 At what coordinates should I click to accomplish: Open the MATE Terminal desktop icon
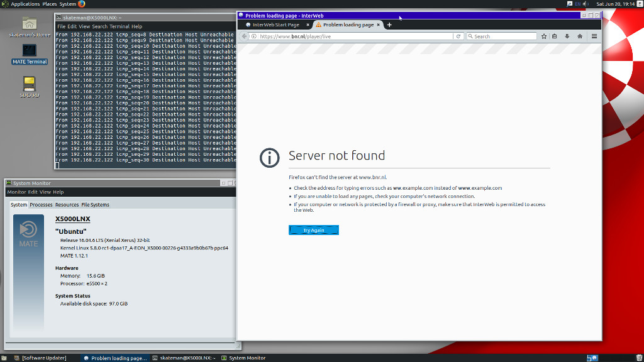point(30,51)
